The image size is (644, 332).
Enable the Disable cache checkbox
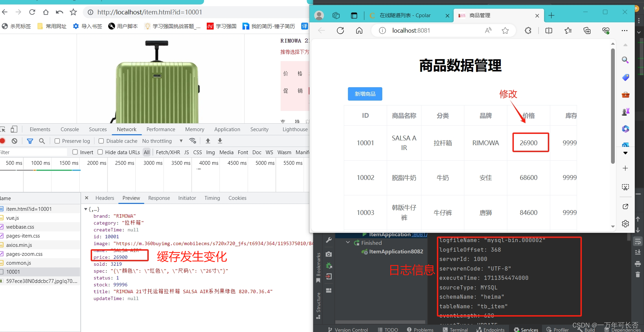101,141
